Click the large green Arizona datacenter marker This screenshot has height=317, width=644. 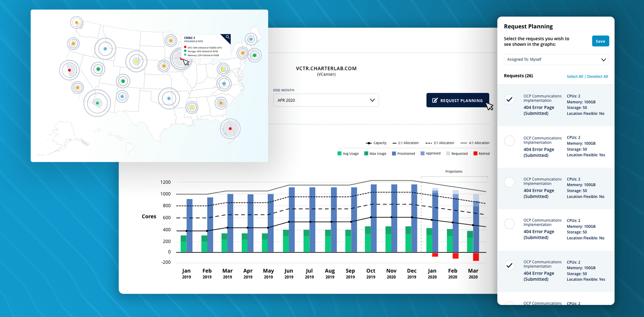click(x=97, y=103)
